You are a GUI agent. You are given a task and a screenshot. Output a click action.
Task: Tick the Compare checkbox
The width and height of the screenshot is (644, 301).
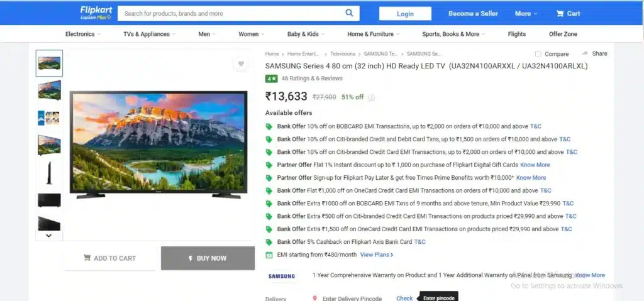click(538, 54)
